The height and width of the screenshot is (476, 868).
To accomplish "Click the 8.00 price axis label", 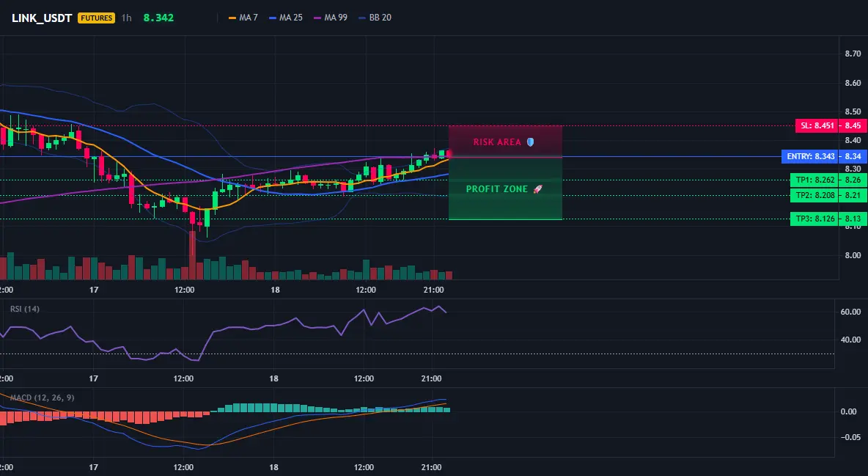I will point(853,255).
